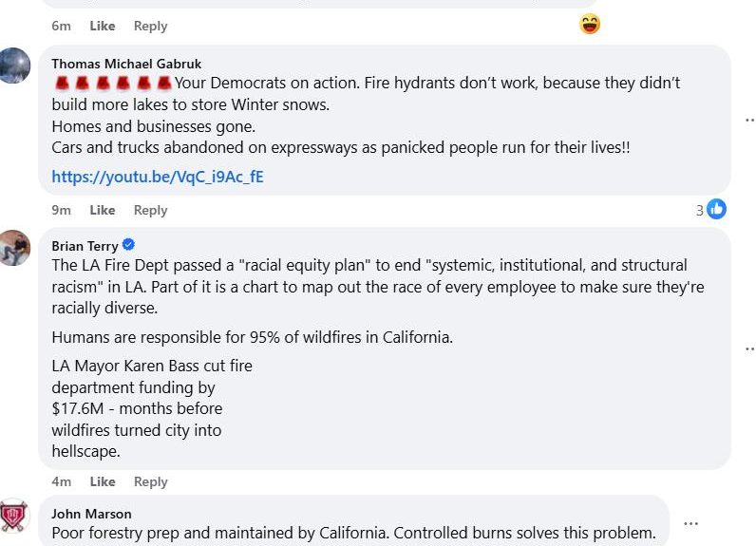Reply to Brian Terry's comment

150,481
